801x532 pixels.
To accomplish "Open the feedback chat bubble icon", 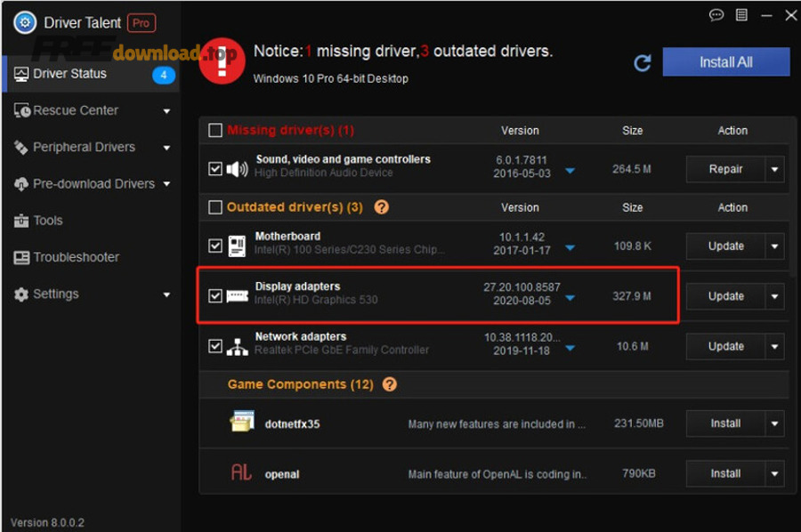I will click(x=716, y=15).
